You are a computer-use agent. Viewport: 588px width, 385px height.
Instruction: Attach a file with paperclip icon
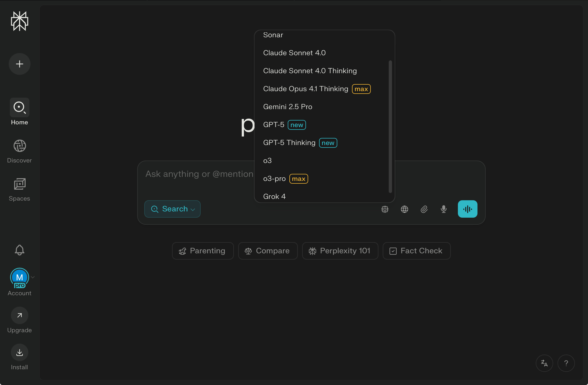(x=424, y=209)
